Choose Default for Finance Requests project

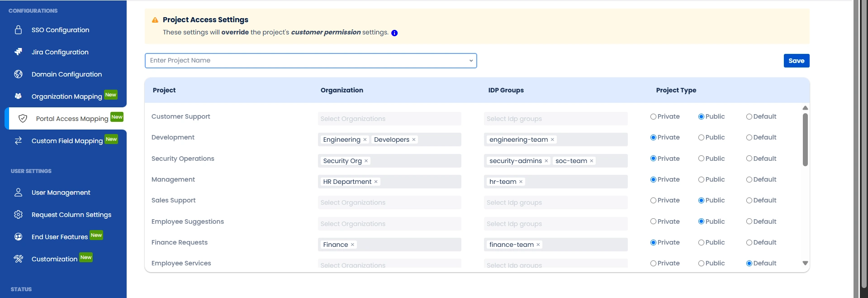point(749,242)
